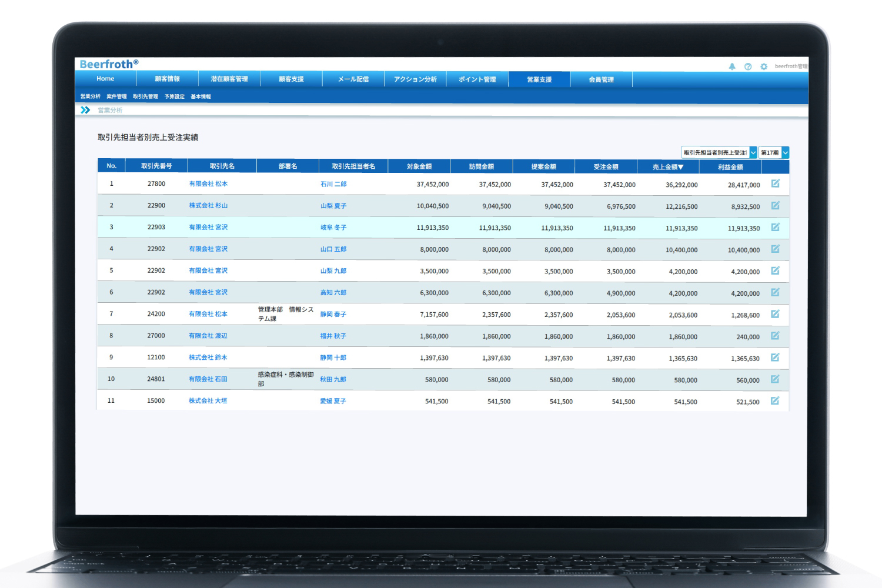Click the edit icon for row 1
Image resolution: width=882 pixels, height=588 pixels.
pyautogui.click(x=775, y=184)
